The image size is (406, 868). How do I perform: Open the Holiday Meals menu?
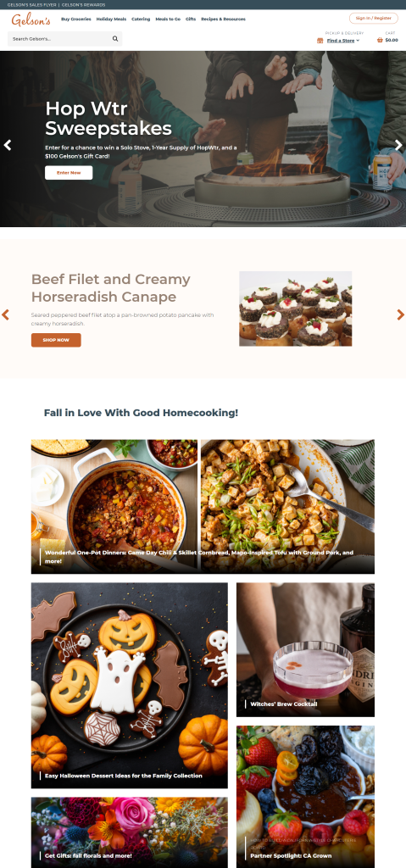pyautogui.click(x=111, y=19)
